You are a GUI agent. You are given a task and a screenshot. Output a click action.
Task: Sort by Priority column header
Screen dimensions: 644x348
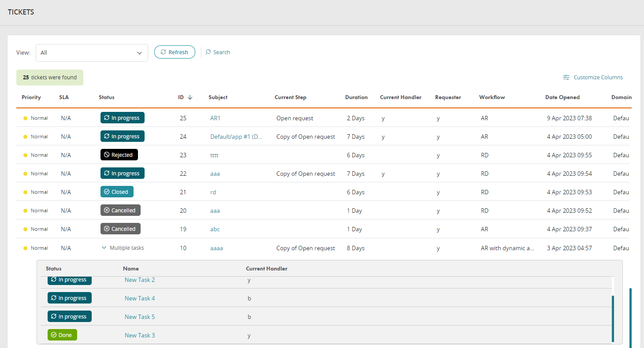click(31, 97)
